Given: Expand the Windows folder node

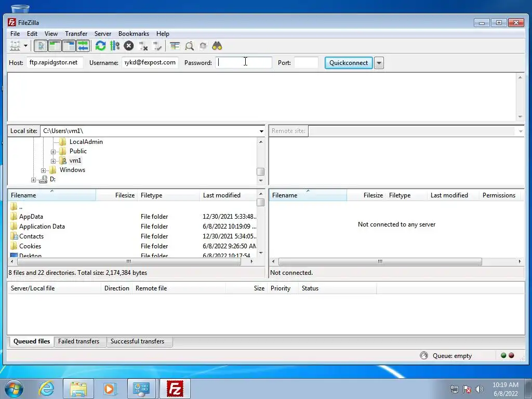Looking at the screenshot, I should tap(44, 170).
